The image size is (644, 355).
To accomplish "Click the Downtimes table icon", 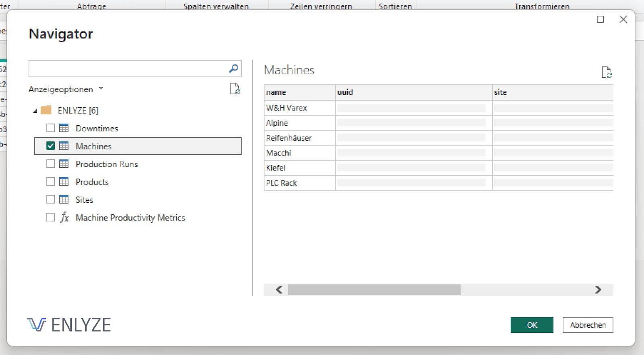I will [64, 128].
